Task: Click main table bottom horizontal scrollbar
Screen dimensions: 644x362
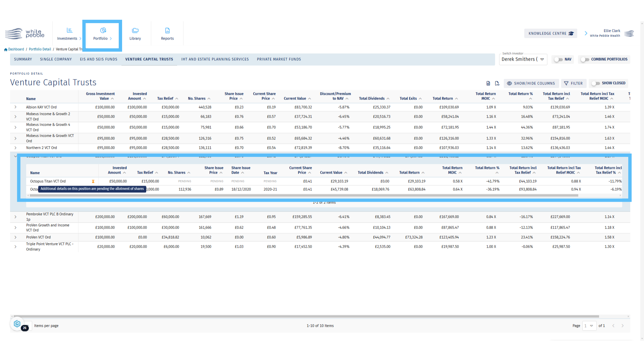Action: click(306, 316)
